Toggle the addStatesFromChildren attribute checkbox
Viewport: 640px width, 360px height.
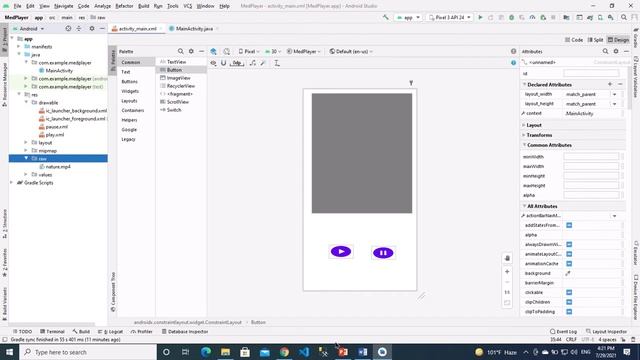[x=569, y=225]
